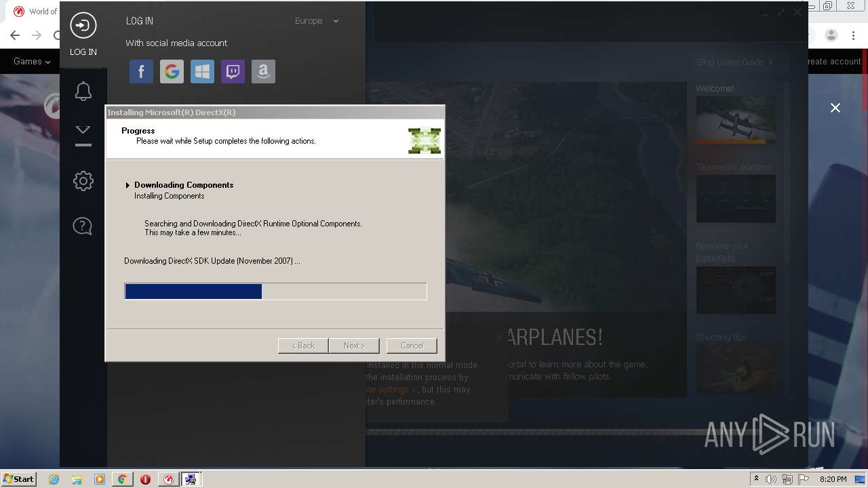Click the LOG IN icon in the sidebar
Image resolution: width=868 pixels, height=488 pixels.
coord(83,26)
